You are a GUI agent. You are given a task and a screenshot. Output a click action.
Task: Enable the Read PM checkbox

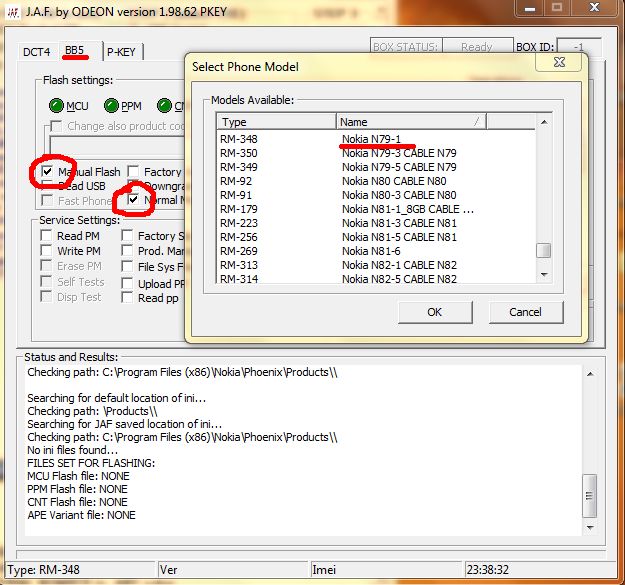48,236
